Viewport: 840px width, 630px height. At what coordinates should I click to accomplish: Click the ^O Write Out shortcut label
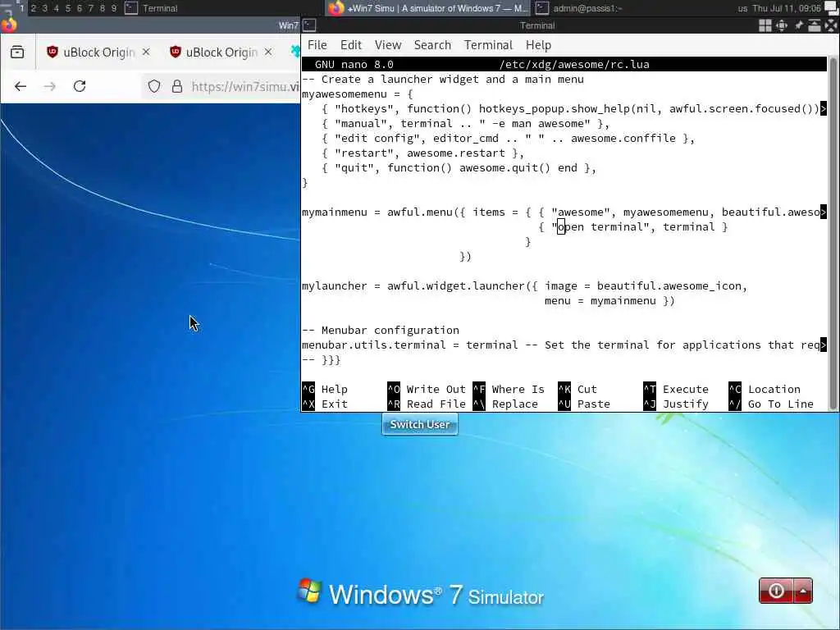pyautogui.click(x=427, y=390)
